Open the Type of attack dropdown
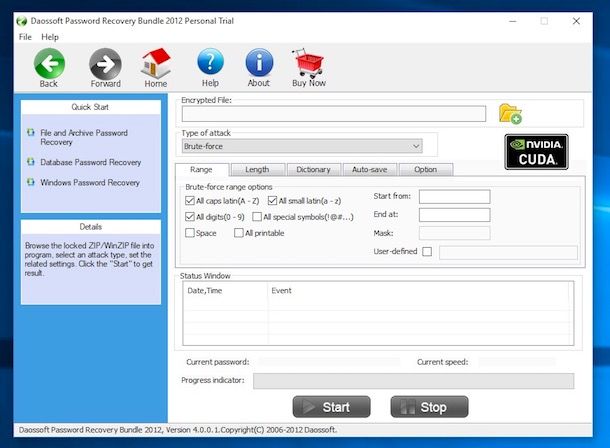The height and width of the screenshot is (448, 610). (x=302, y=146)
